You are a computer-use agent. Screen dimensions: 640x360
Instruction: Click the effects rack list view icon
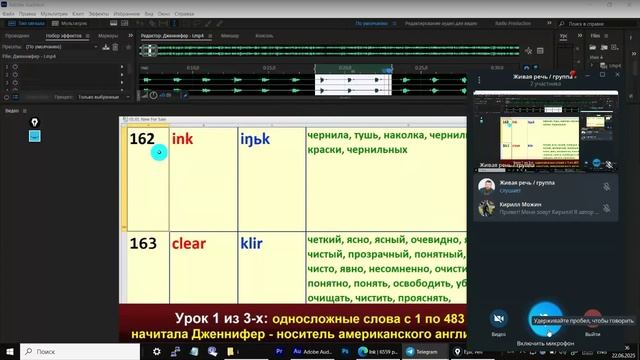tap(16, 97)
